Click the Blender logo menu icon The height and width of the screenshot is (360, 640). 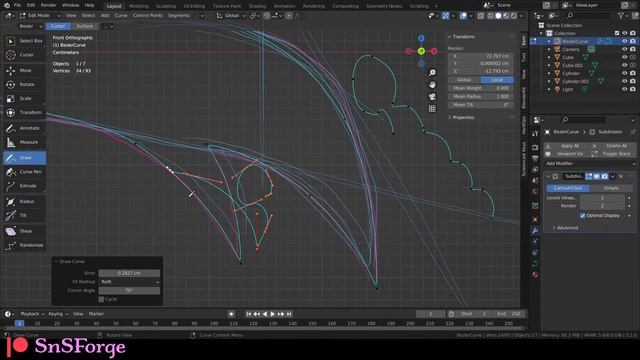tap(7, 5)
